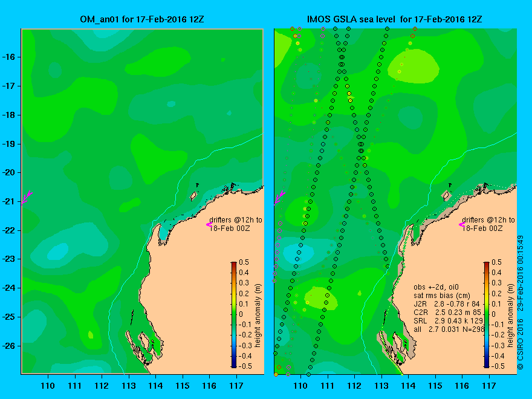Click longitude label 117 under the OM_an01 map
Viewport: 532px width, 399px height.
tap(236, 386)
